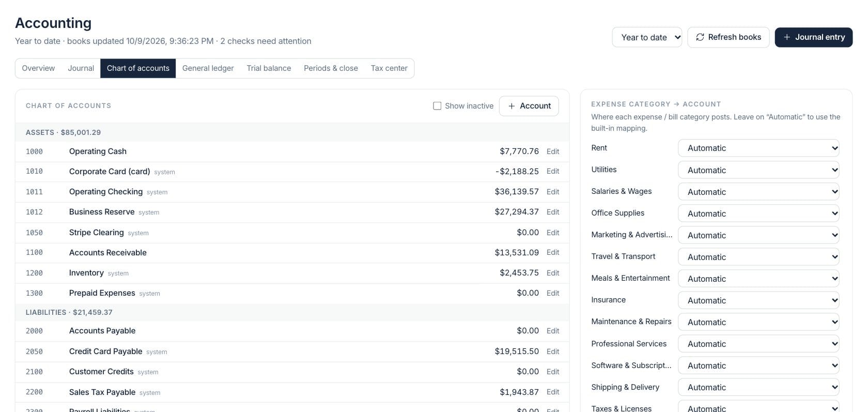Expand the Salaries & Wages mapping dropdown
The height and width of the screenshot is (412, 868).
(x=758, y=192)
